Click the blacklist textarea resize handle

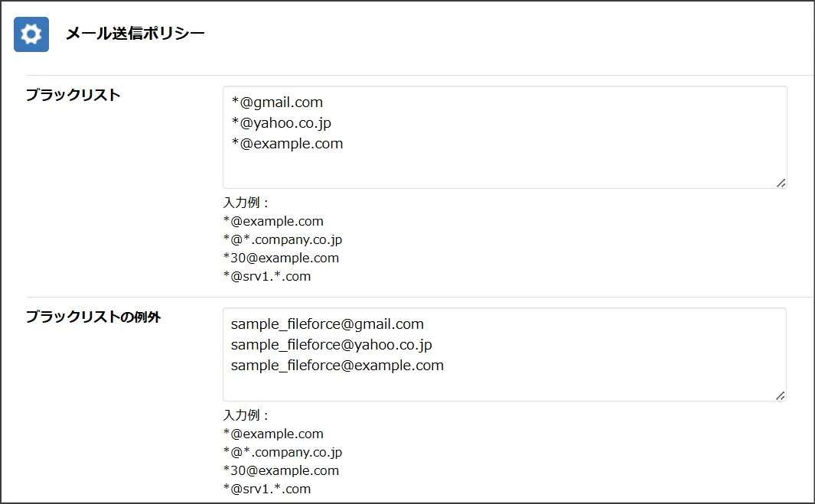click(781, 183)
